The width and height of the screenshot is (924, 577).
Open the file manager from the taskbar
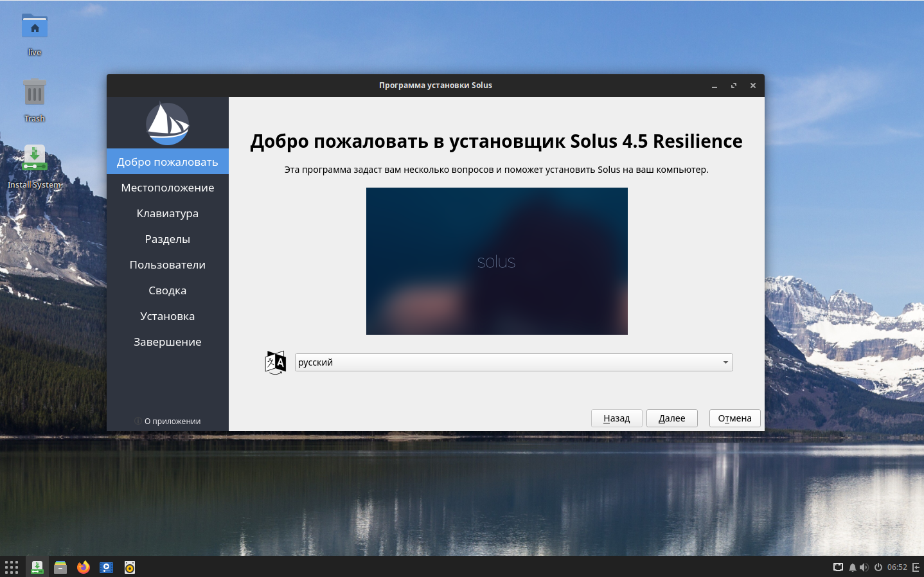(x=60, y=567)
